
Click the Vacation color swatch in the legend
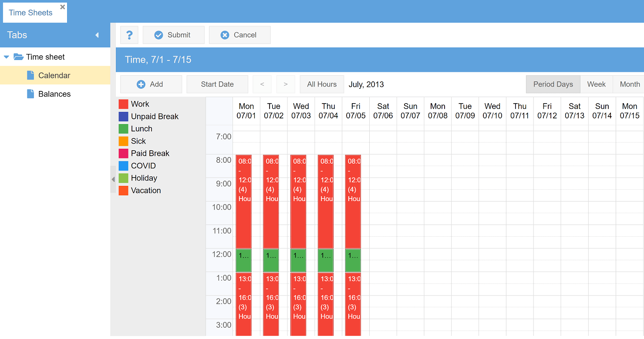point(123,191)
